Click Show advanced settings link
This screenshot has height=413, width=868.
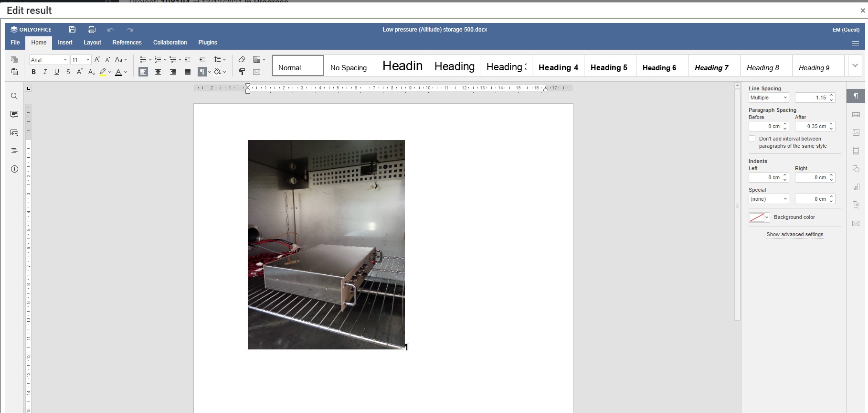pos(795,234)
